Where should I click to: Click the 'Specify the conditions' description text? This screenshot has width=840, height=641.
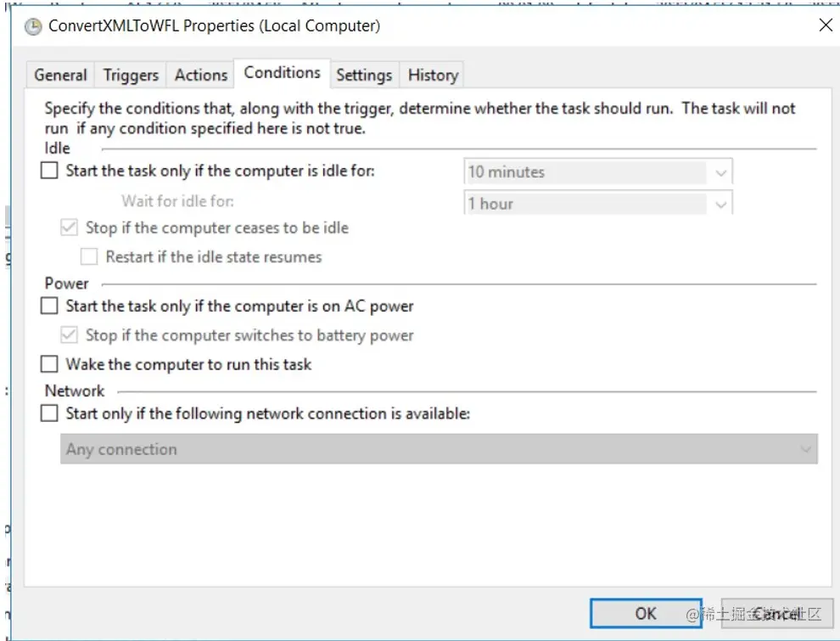click(420, 118)
